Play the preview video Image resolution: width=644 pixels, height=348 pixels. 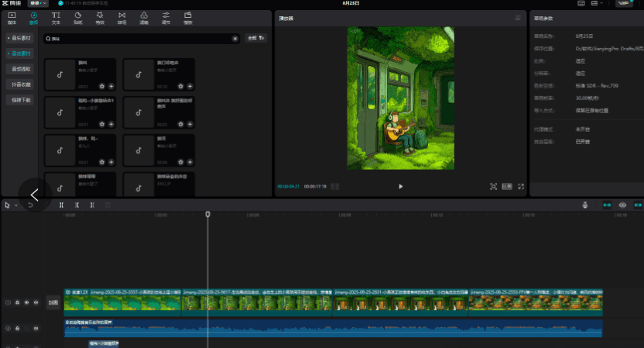[x=401, y=186]
